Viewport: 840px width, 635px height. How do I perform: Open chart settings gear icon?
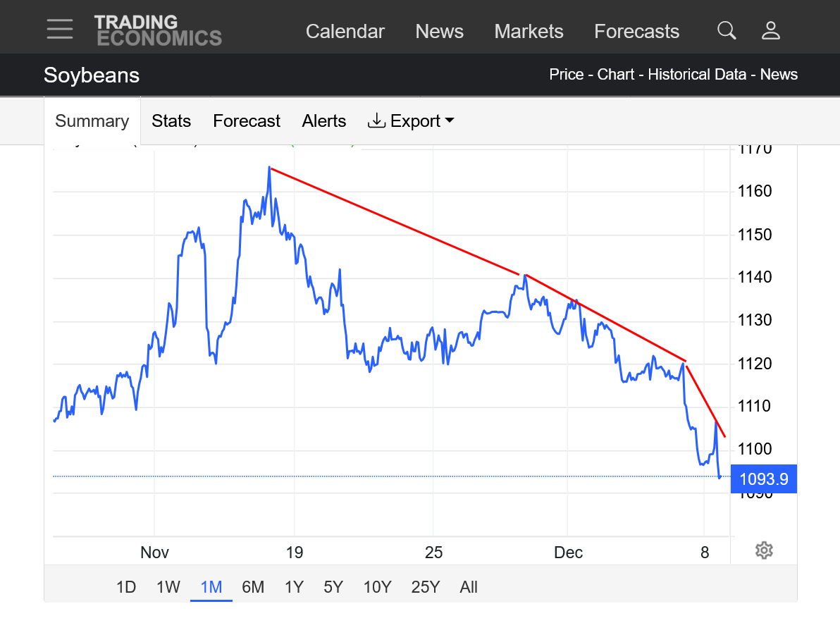(x=764, y=550)
